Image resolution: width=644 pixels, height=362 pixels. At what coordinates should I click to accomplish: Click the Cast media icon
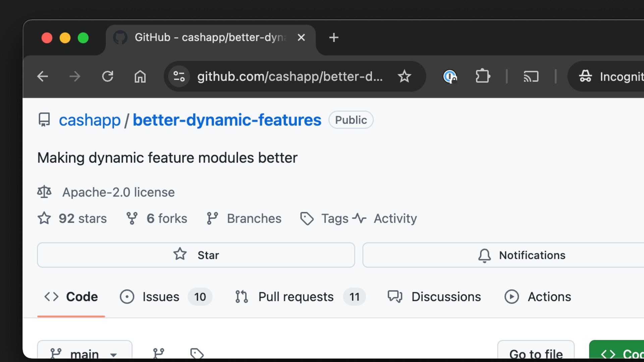click(x=531, y=76)
